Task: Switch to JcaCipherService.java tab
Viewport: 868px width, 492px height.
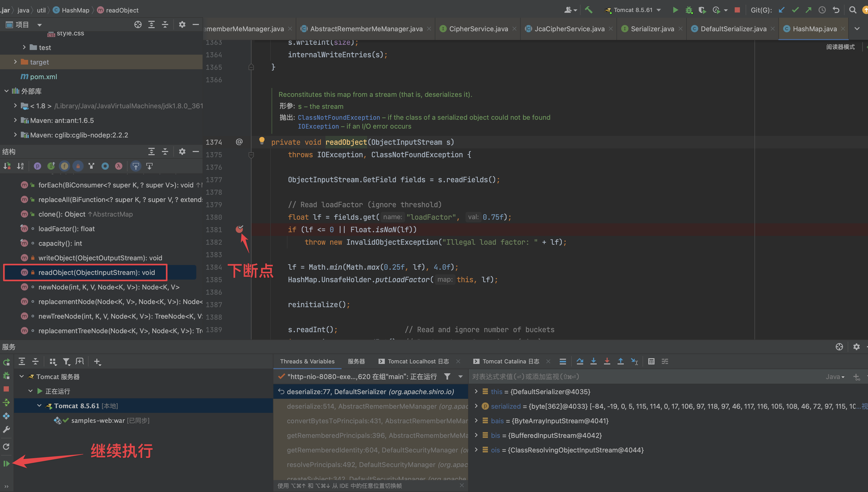Action: point(569,29)
